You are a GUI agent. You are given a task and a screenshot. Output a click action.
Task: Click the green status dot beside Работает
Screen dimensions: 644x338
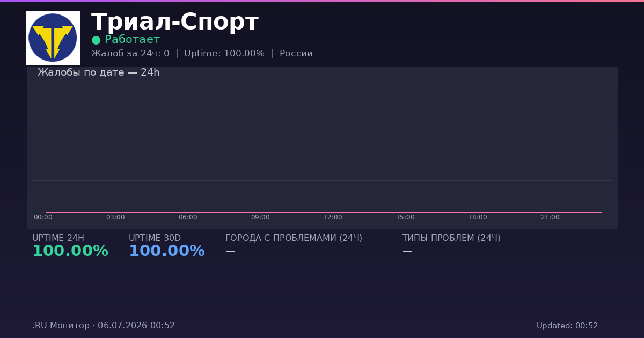(x=96, y=40)
